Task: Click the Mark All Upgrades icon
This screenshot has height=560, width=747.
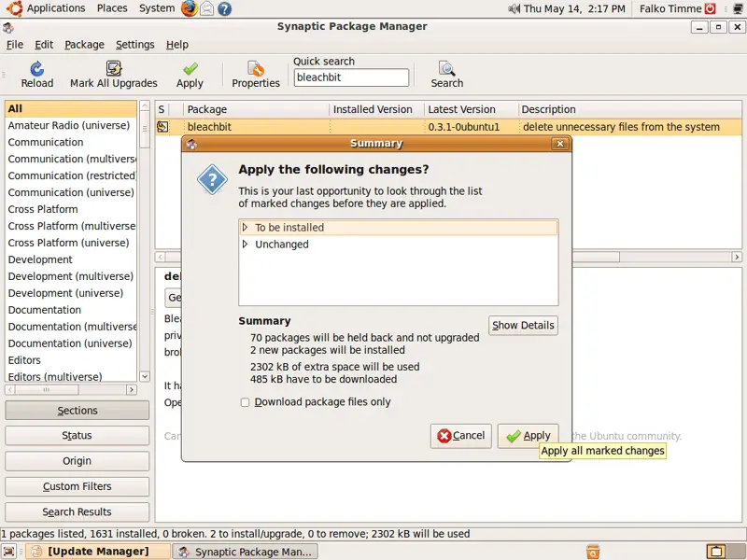Action: tap(114, 69)
